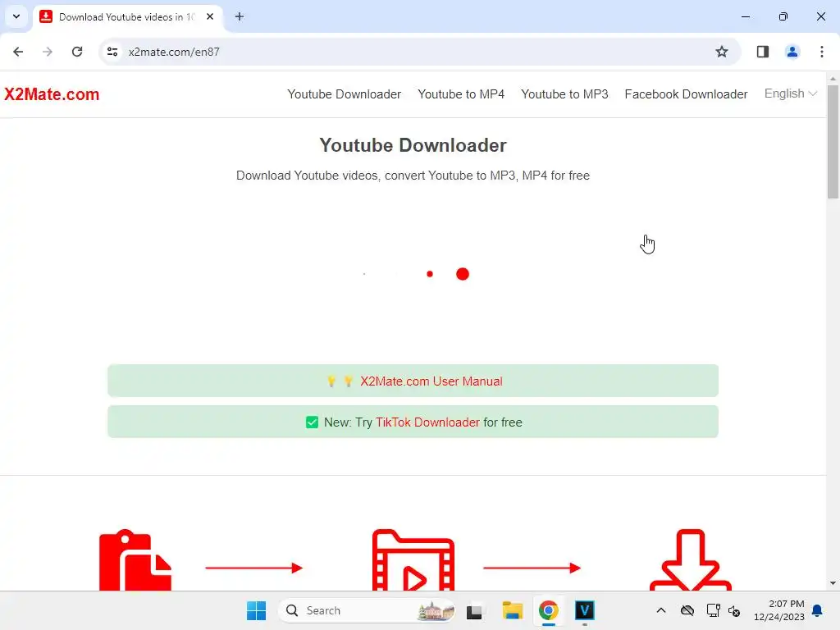Open a new browser tab
This screenshot has height=630, width=840.
click(x=239, y=16)
